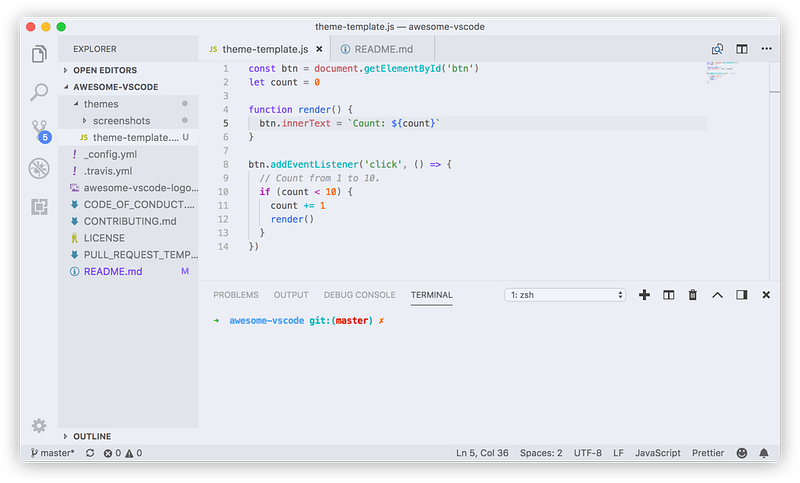Click line number 8 in gutter

coord(226,165)
